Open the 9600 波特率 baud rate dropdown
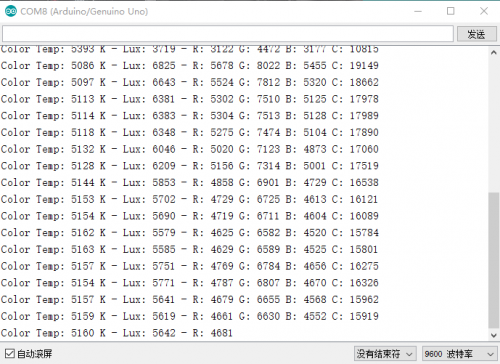Screen dimensions: 500x364 click(x=459, y=354)
